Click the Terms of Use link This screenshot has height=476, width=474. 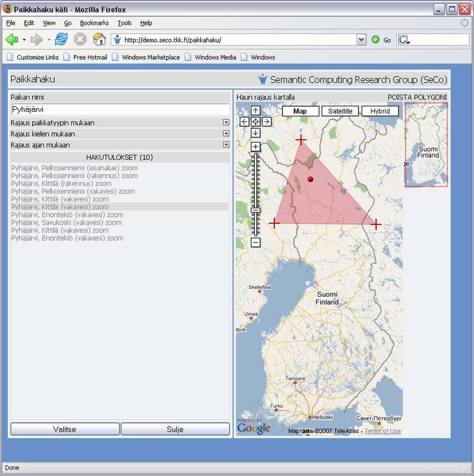click(383, 431)
